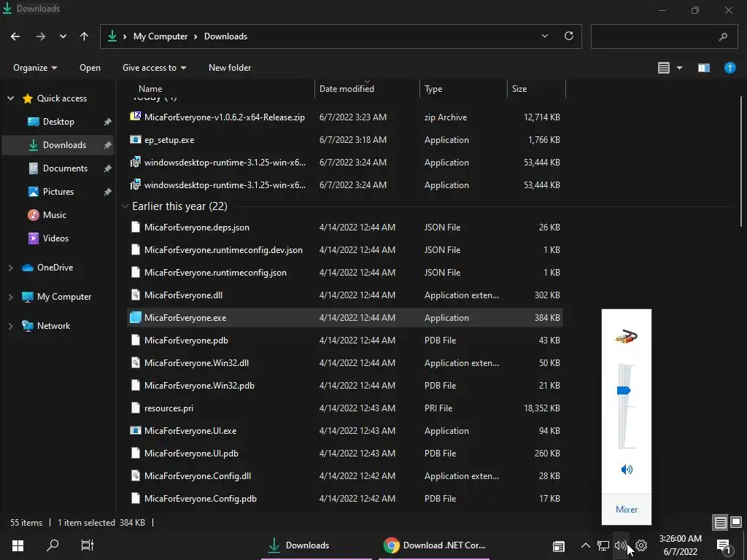Open the Windows Start menu
The image size is (747, 560).
coord(18,545)
